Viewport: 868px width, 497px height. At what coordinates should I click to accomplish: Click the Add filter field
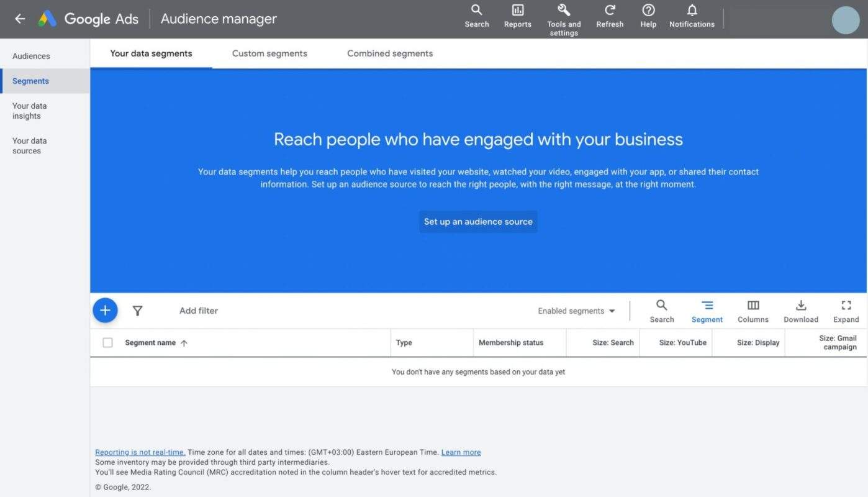(199, 311)
